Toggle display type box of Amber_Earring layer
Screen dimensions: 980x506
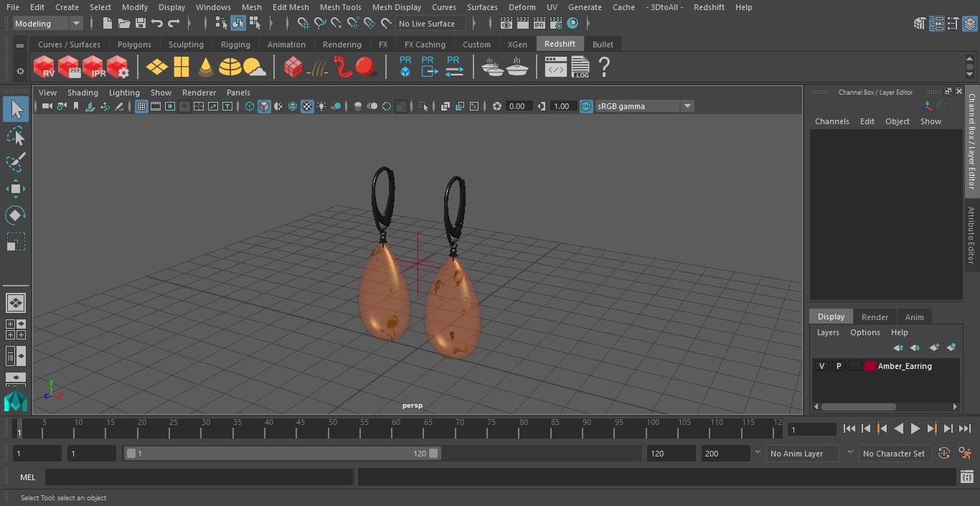coord(854,366)
